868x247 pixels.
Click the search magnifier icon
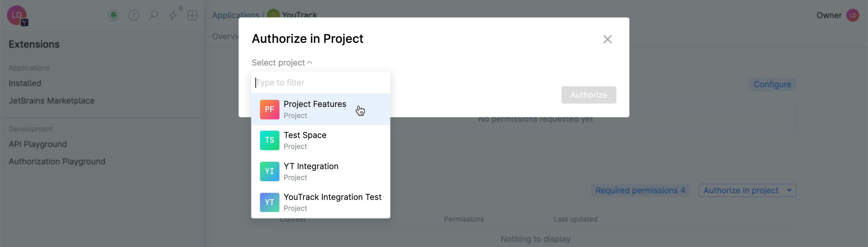pyautogui.click(x=153, y=15)
